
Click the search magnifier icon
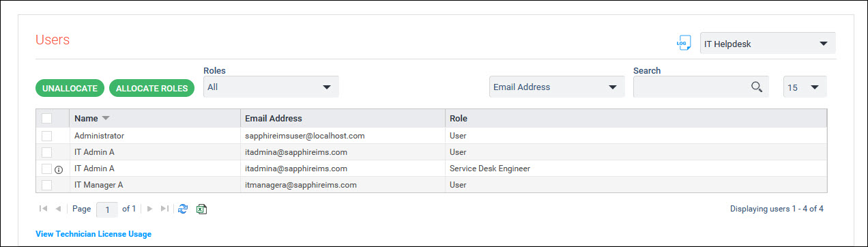(x=756, y=87)
